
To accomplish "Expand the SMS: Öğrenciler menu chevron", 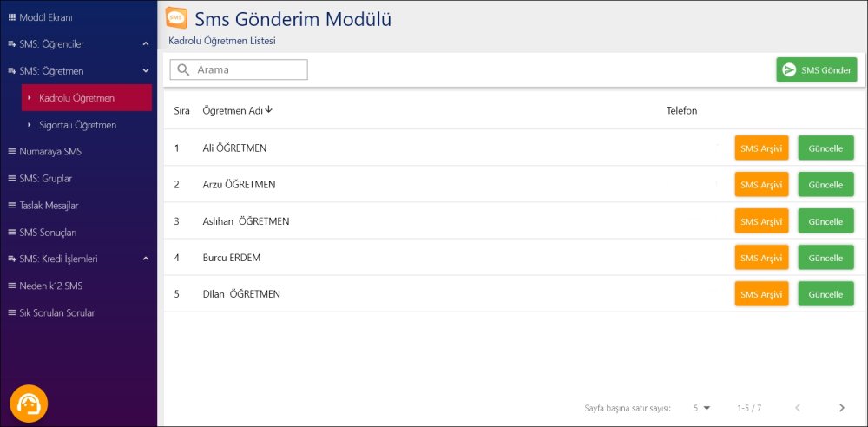I will click(146, 43).
